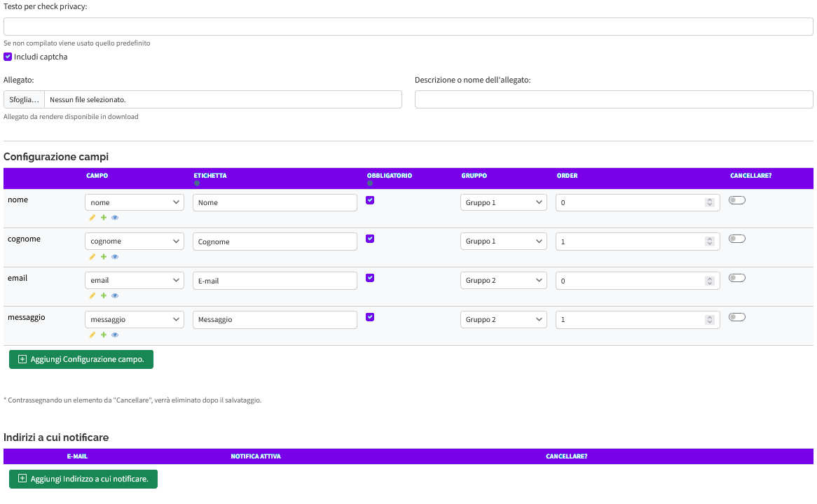Click the Order number field in nome row
The image size is (817, 504).
[638, 202]
